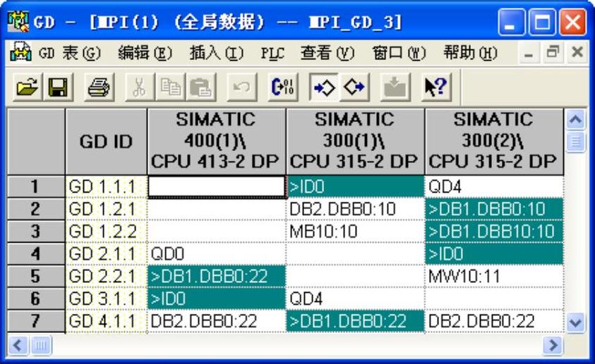
Task: Click the context Help pointer icon
Action: [x=436, y=87]
